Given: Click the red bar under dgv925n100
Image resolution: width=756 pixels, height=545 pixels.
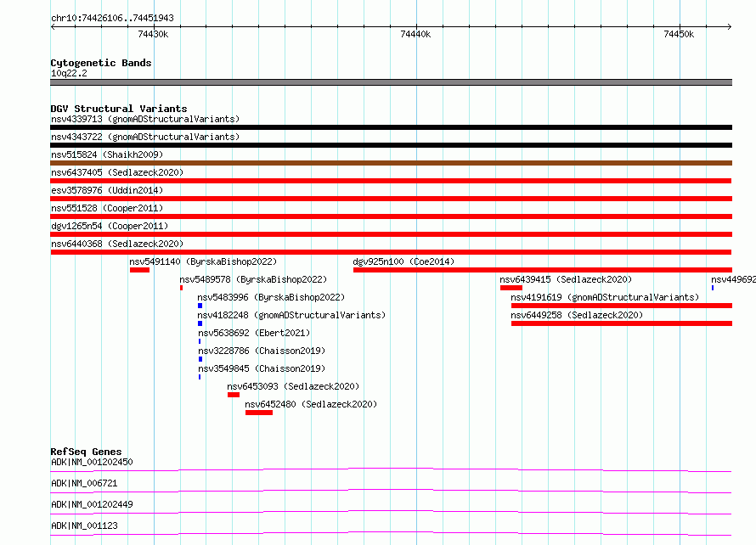Looking at the screenshot, I should point(543,270).
